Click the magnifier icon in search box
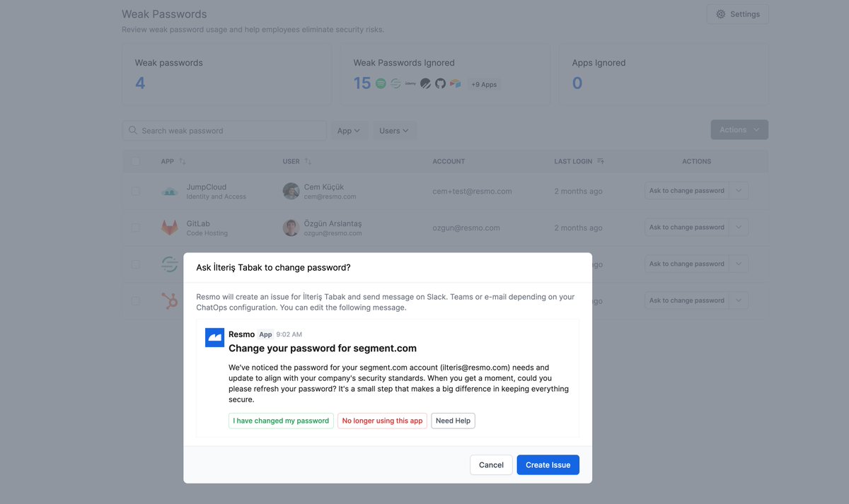Image resolution: width=849 pixels, height=504 pixels. (x=133, y=130)
